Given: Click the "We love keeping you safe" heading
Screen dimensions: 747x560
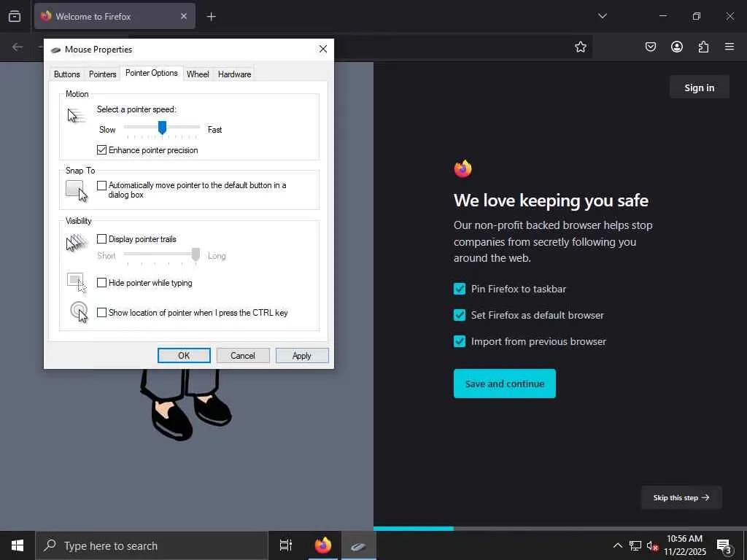Looking at the screenshot, I should coord(551,201).
